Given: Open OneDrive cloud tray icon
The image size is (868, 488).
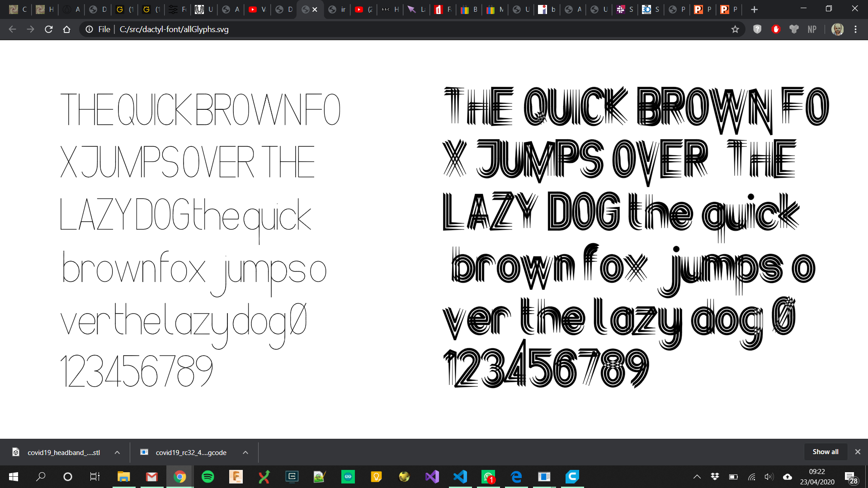Looking at the screenshot, I should point(788,477).
